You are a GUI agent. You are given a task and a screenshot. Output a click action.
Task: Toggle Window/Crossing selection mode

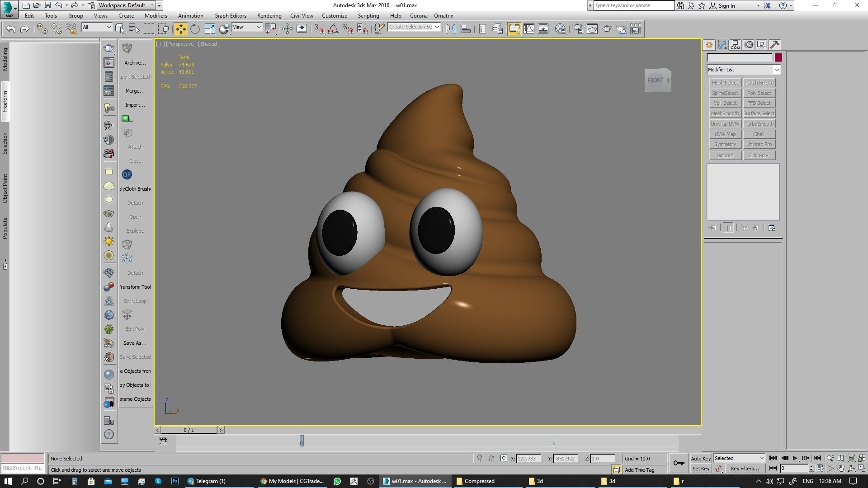point(164,29)
